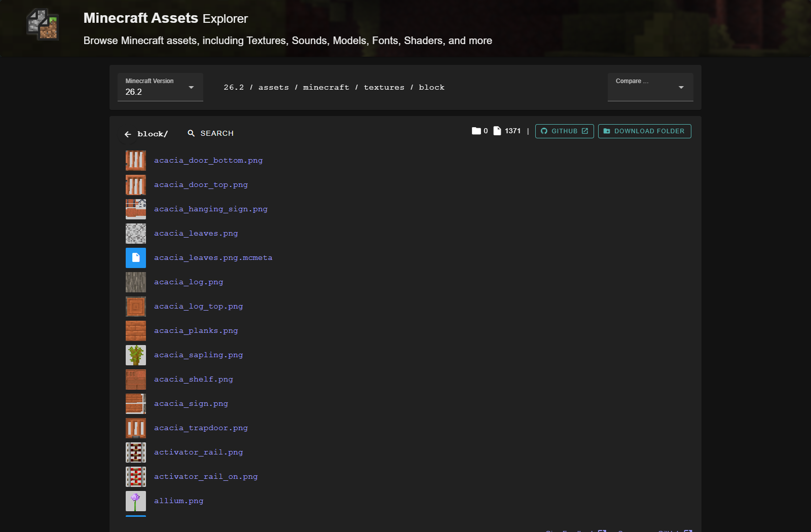Open the Minecraft Version dropdown
The image size is (811, 532).
point(160,87)
